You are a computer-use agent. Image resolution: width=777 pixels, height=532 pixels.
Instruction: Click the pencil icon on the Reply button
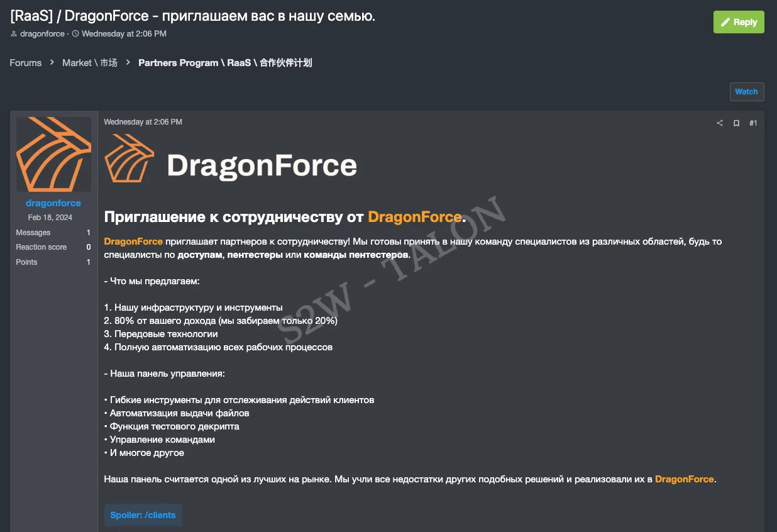click(x=727, y=21)
